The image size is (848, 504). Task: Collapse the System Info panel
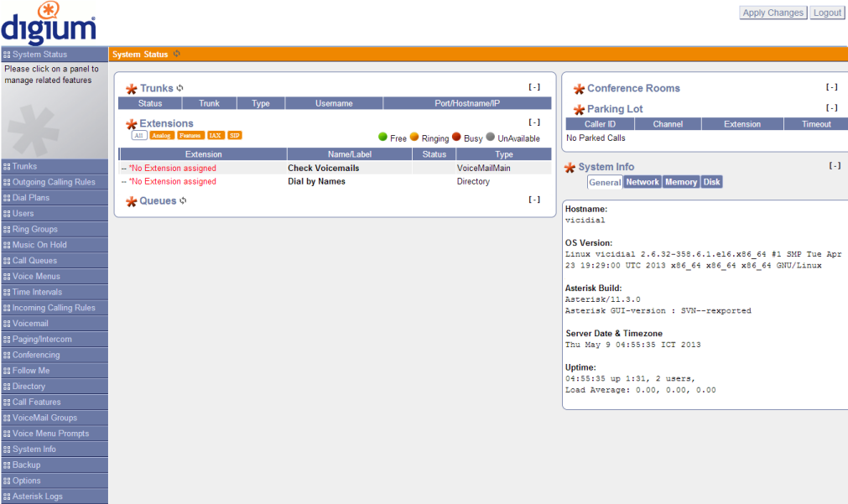[835, 166]
